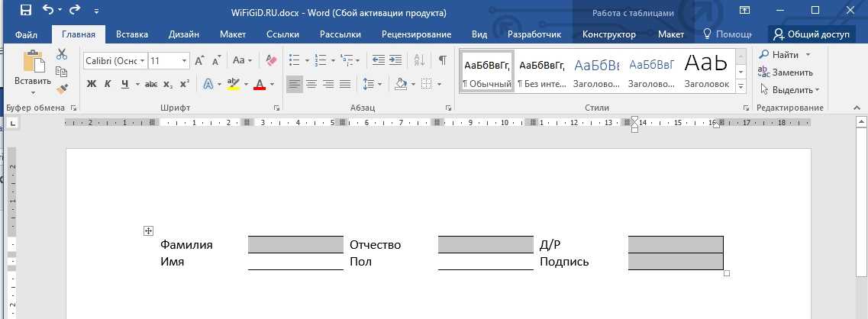Viewport: 868px width, 319px height.
Task: Click the Общий доступ button
Action: point(812,34)
